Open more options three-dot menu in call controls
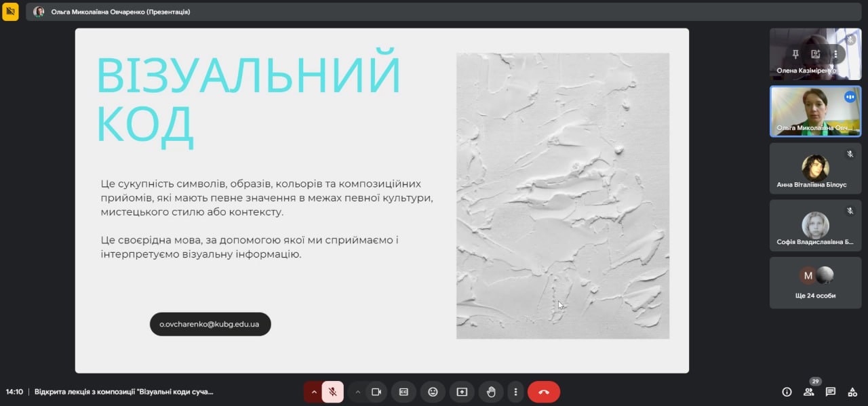Viewport: 868px width, 406px height. [515, 392]
